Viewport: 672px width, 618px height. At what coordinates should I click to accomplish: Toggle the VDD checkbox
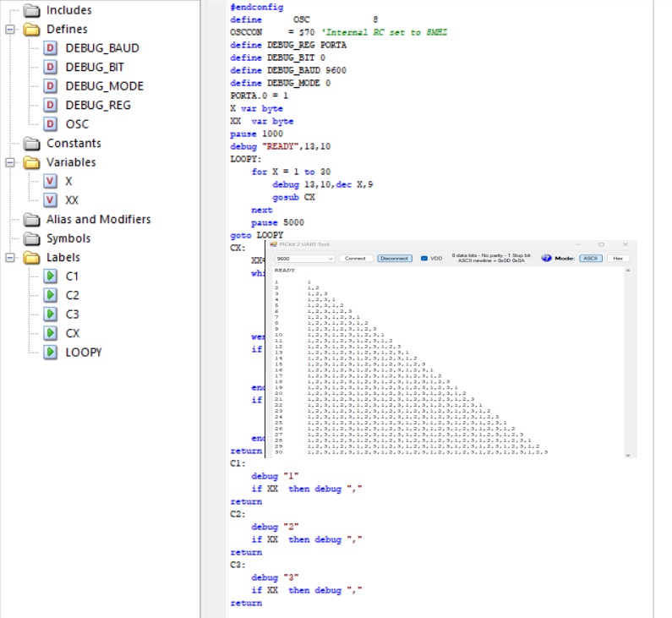(424, 258)
